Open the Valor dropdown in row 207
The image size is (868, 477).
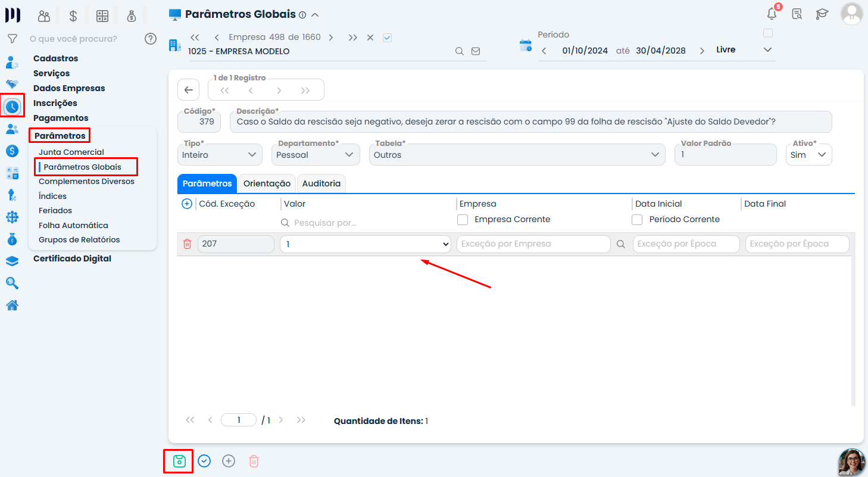(x=366, y=244)
